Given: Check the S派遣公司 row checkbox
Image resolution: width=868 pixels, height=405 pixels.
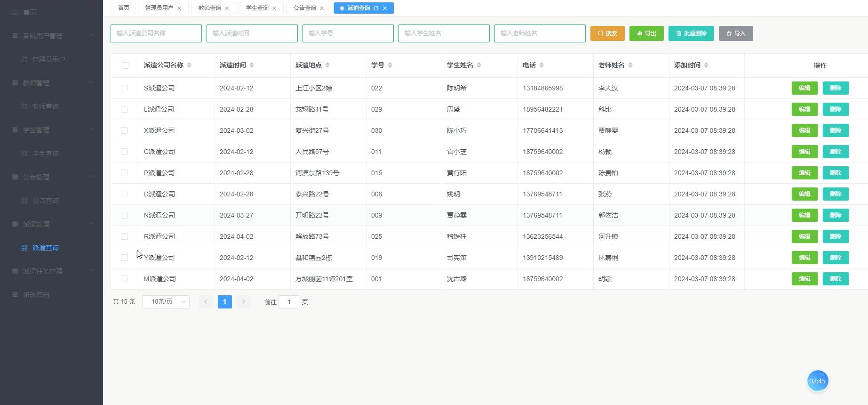Looking at the screenshot, I should click(124, 88).
